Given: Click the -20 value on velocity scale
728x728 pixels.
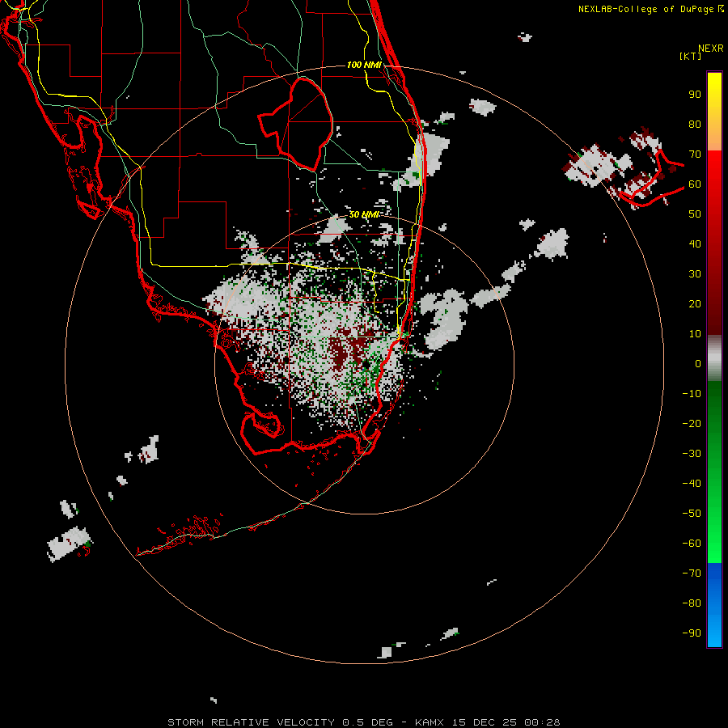Looking at the screenshot, I should point(692,424).
